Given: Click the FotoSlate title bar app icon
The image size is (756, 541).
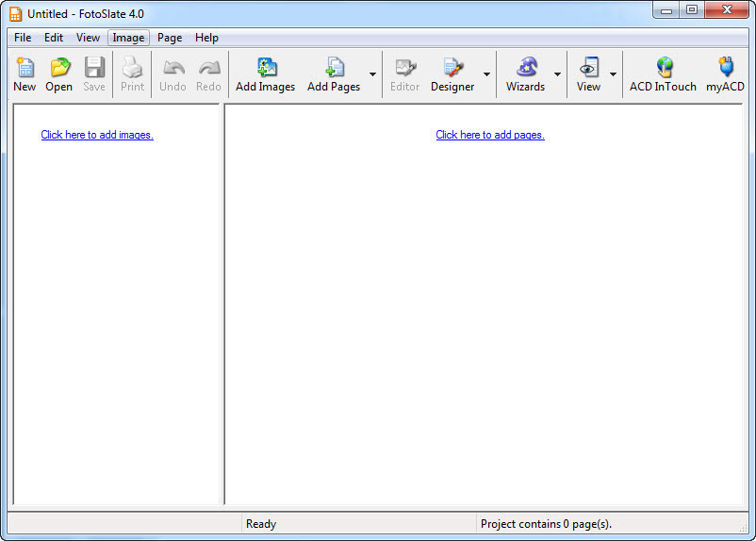Looking at the screenshot, I should (15, 14).
